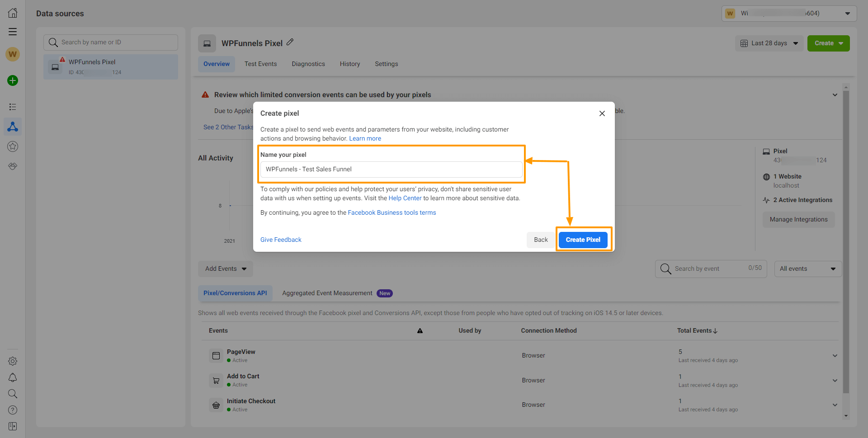Click the Used by column header
868x438 pixels.
(x=470, y=331)
